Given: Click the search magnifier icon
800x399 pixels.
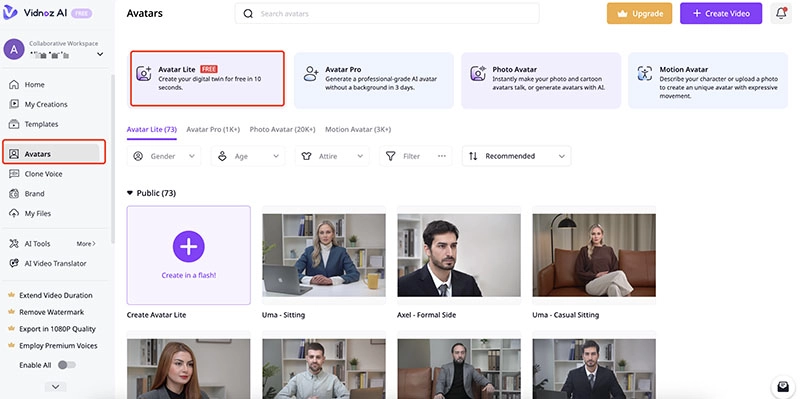Looking at the screenshot, I should point(248,14).
